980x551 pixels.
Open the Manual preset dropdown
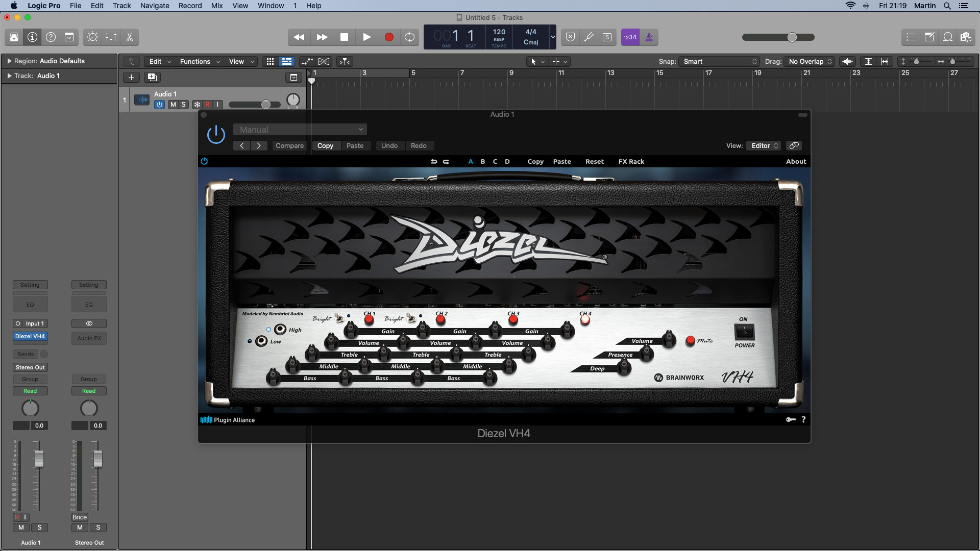click(300, 130)
